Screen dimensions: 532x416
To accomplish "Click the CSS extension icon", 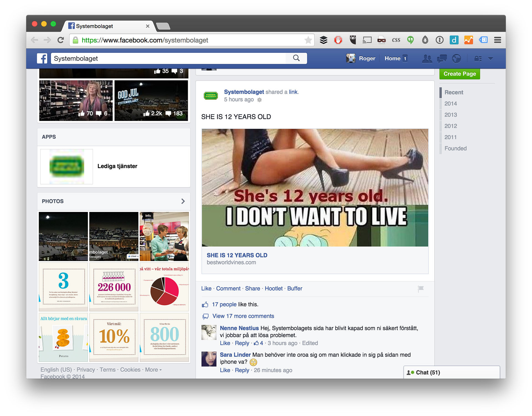I will coord(396,40).
